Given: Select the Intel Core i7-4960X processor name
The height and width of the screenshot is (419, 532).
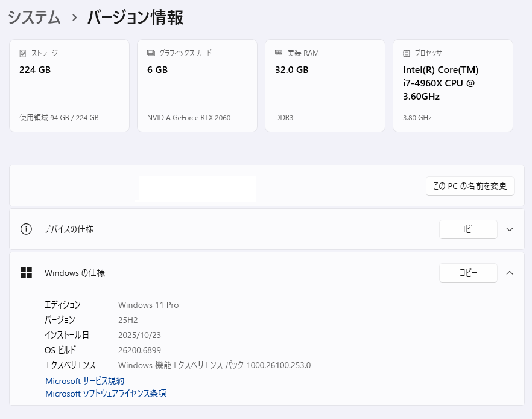Looking at the screenshot, I should coord(440,83).
